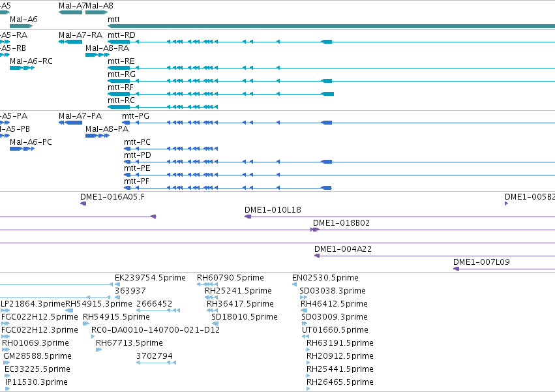Open the mtt-PE protein label
555x392 pixels.
(137, 168)
